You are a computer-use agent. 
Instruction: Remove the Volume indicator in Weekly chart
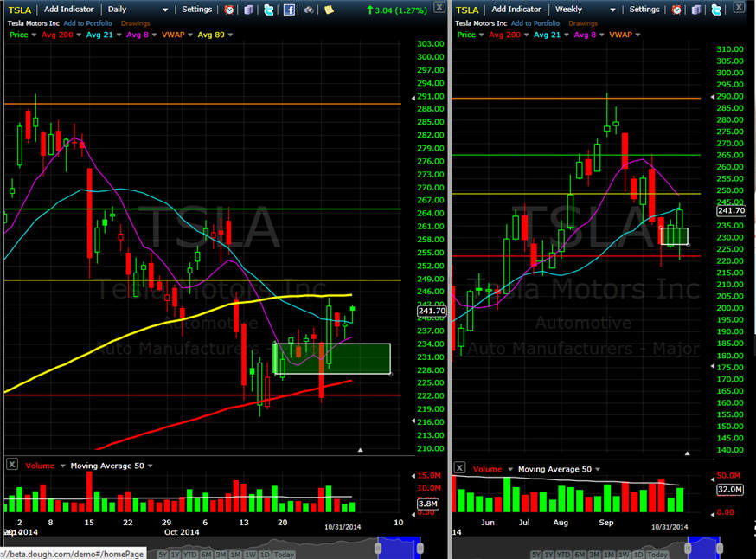(x=459, y=468)
